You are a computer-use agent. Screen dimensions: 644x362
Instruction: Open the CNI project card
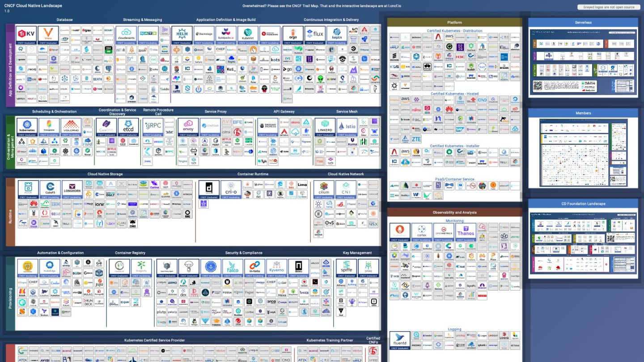tap(346, 189)
